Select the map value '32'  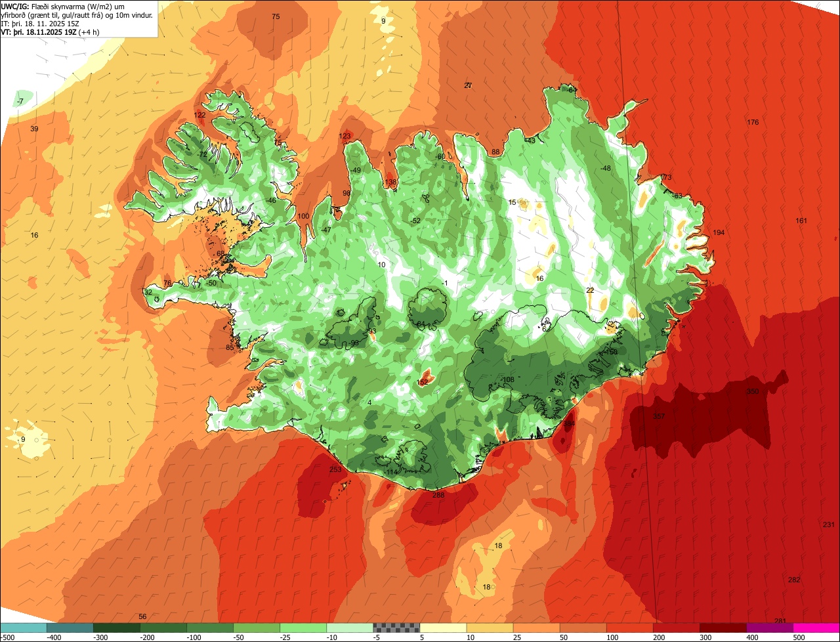(148, 292)
